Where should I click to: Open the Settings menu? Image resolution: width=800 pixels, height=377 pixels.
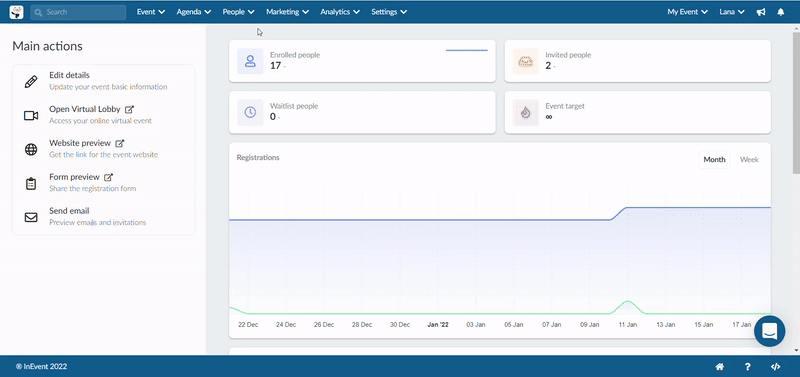click(x=389, y=12)
